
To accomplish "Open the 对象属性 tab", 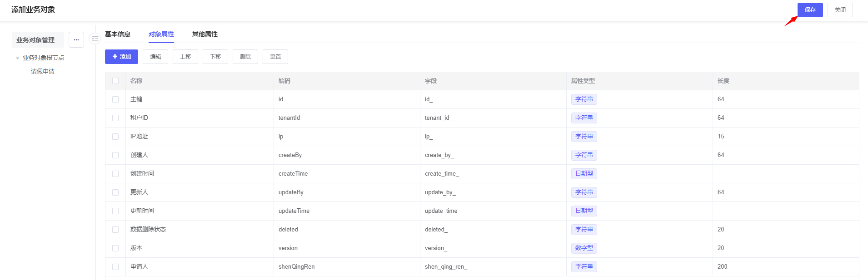I will click(161, 34).
